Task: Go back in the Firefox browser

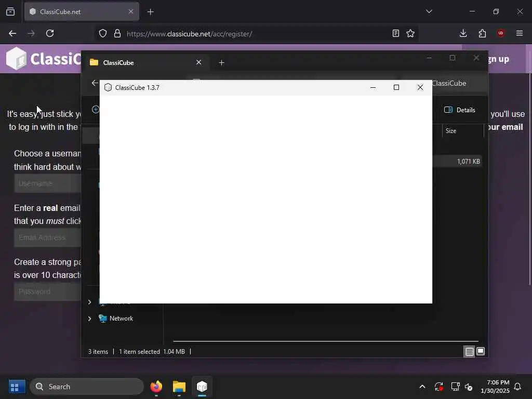Action: point(12,34)
